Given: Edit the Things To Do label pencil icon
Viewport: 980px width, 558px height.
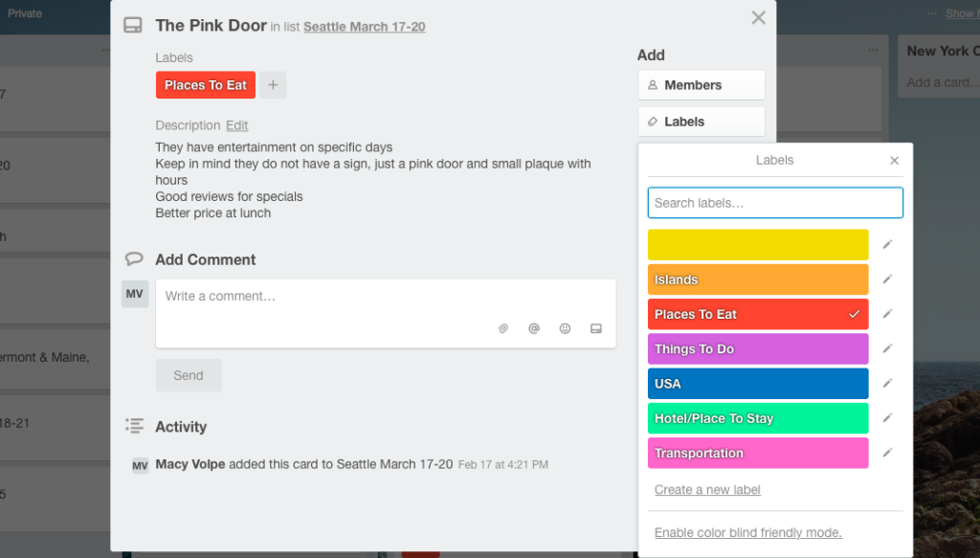Looking at the screenshot, I should pyautogui.click(x=887, y=348).
